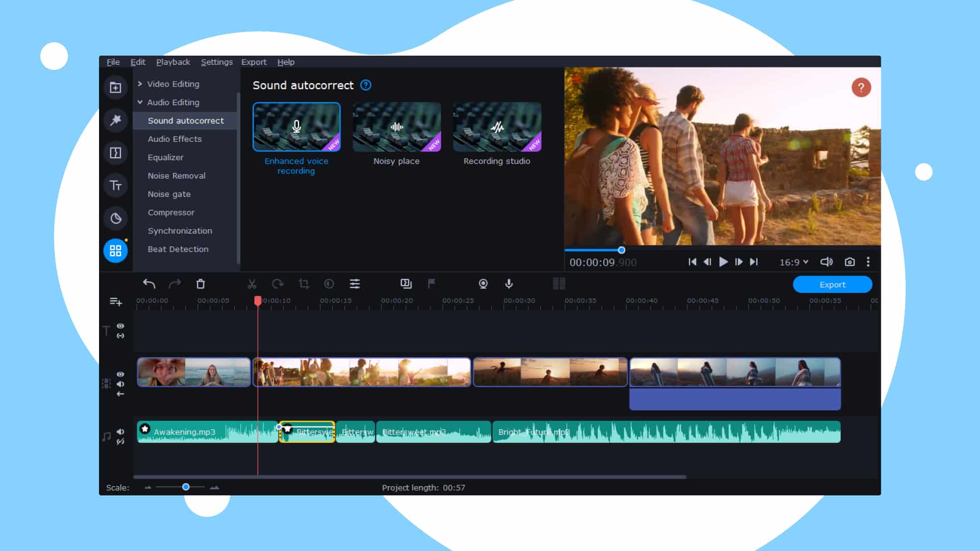Open the Titles panel in the left sidebar
This screenshot has width=980, height=551.
[x=115, y=185]
